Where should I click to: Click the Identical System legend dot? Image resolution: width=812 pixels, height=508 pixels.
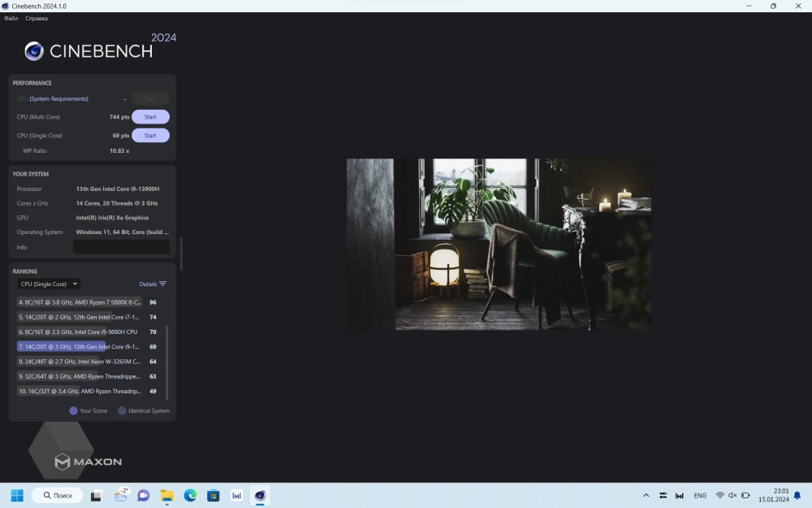(x=123, y=410)
